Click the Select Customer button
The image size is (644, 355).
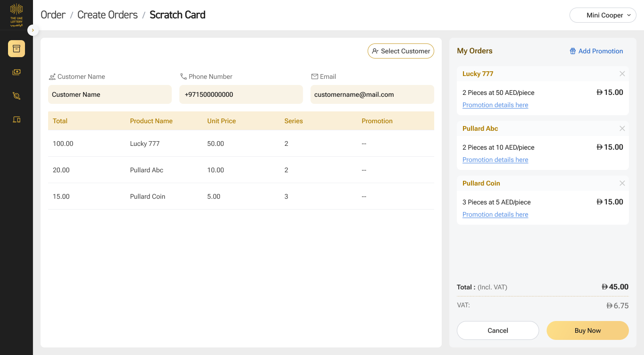click(401, 51)
